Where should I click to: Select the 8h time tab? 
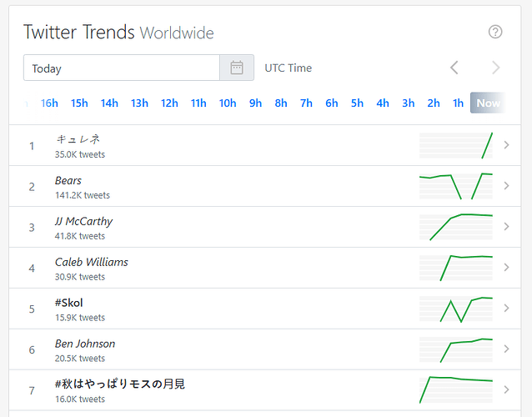pos(281,103)
